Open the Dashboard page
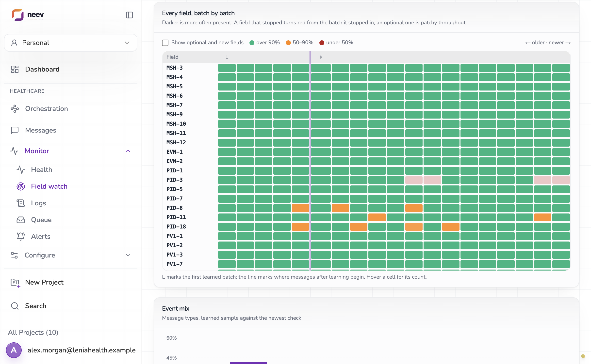The width and height of the screenshot is (591, 364). click(x=42, y=69)
